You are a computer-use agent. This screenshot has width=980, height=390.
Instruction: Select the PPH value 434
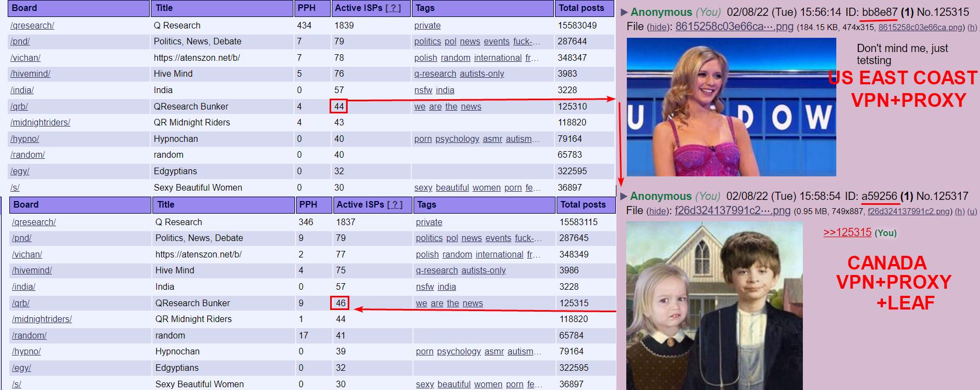pos(304,26)
